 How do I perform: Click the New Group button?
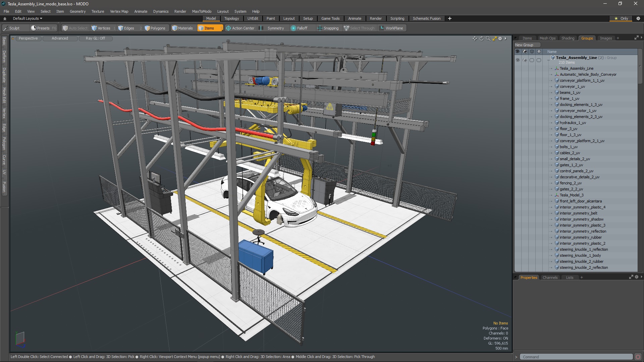point(527,45)
